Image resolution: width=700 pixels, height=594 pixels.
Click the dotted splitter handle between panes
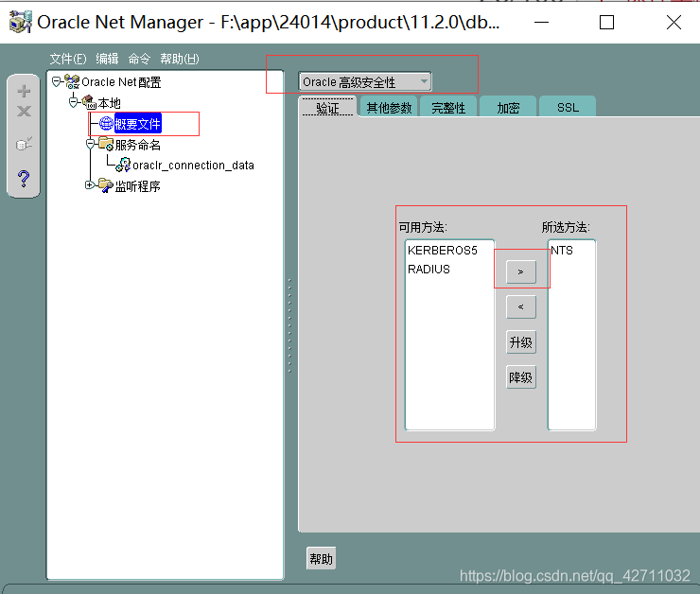click(289, 325)
